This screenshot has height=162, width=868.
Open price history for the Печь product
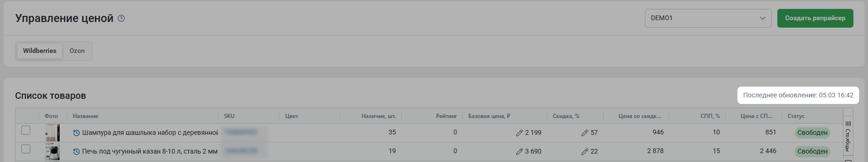click(77, 151)
